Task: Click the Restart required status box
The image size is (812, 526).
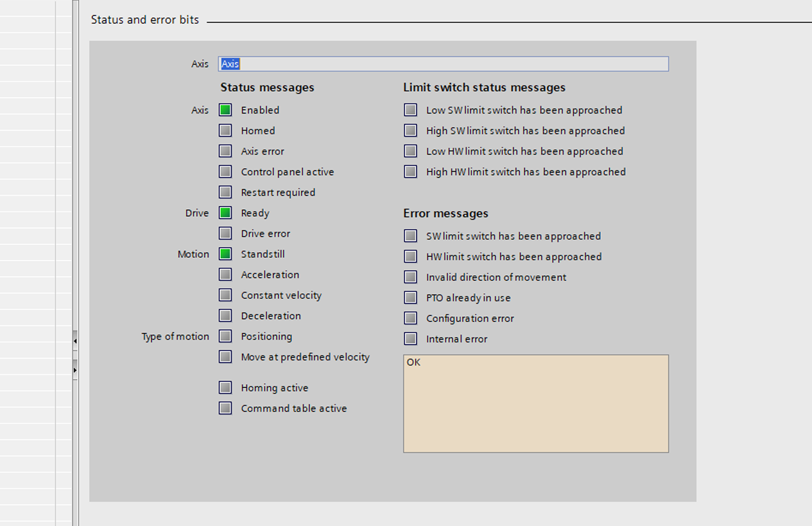Action: (225, 192)
